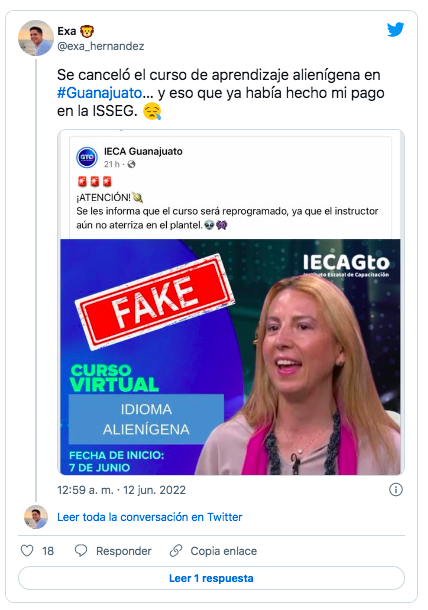Viewport: 428px width, 610px height.
Task: Click the Copia enlace label
Action: point(224,551)
